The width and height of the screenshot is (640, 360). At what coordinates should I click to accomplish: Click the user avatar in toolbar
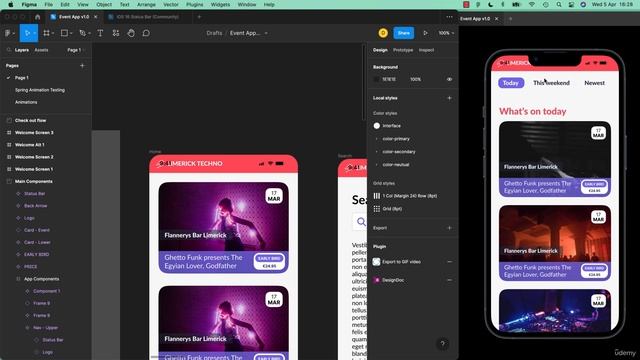click(x=383, y=33)
